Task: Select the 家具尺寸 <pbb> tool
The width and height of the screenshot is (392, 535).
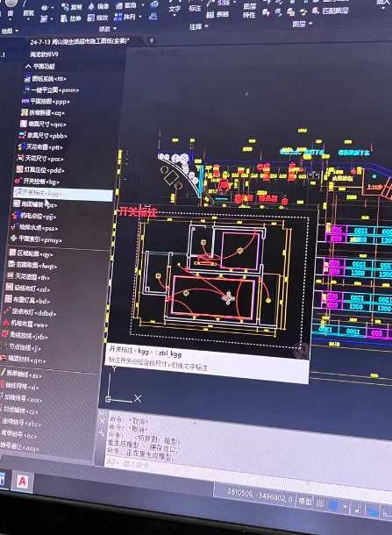Action: coord(43,135)
